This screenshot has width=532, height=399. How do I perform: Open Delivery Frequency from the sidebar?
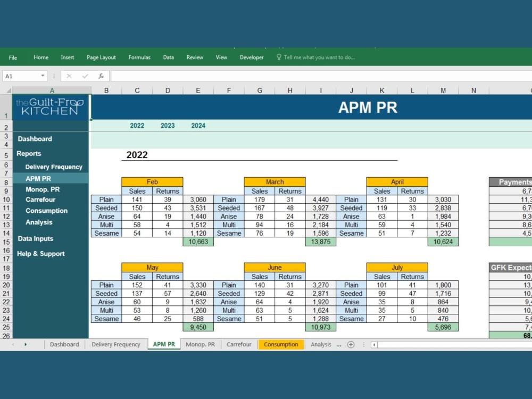click(x=53, y=167)
